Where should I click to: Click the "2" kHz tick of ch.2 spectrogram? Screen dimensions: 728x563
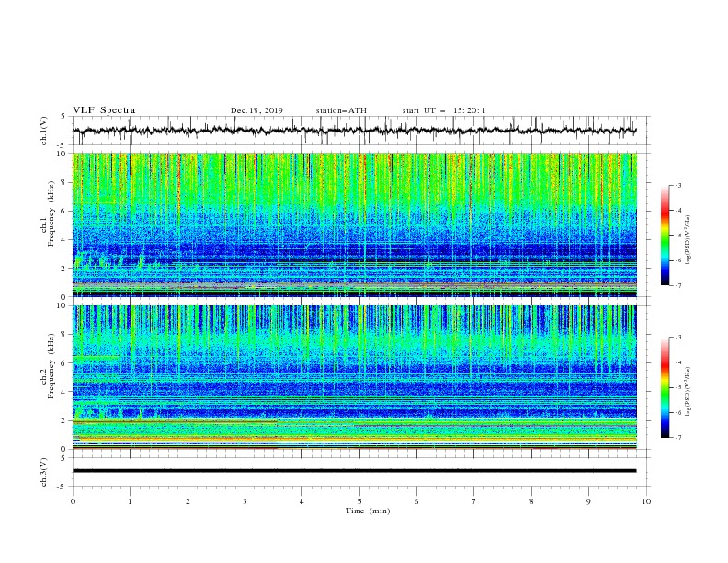pyautogui.click(x=65, y=420)
